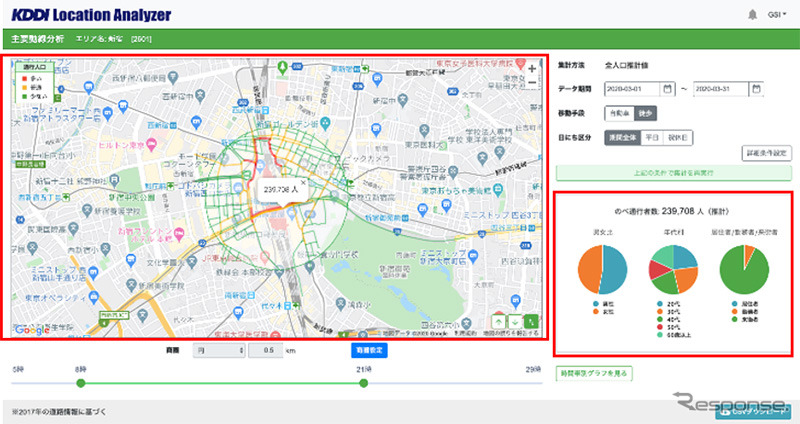800x424 pixels.
Task: Click the Hilton Tokyo hotel pin
Action: pyautogui.click(x=151, y=145)
